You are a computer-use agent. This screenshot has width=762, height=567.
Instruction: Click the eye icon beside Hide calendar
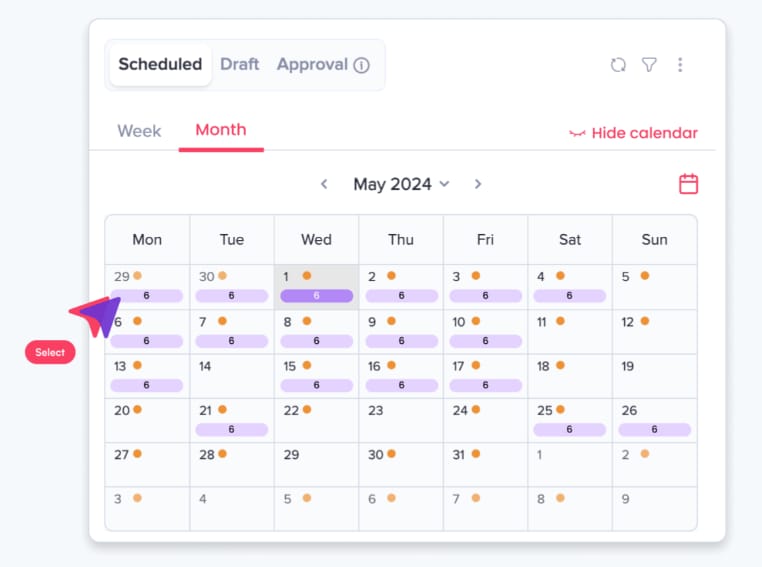pyautogui.click(x=577, y=133)
